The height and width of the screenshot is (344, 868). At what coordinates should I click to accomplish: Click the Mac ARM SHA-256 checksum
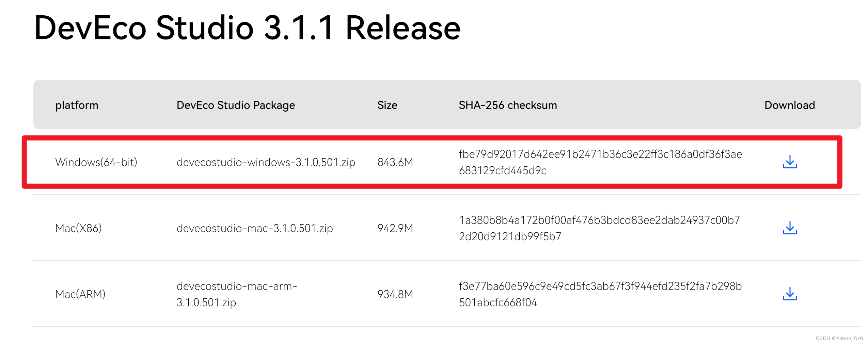point(600,294)
